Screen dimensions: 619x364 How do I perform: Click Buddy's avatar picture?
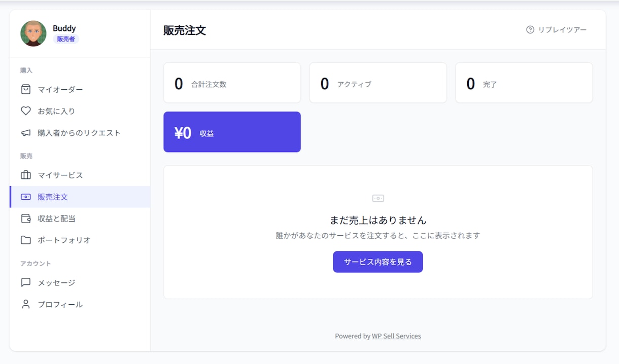33,33
